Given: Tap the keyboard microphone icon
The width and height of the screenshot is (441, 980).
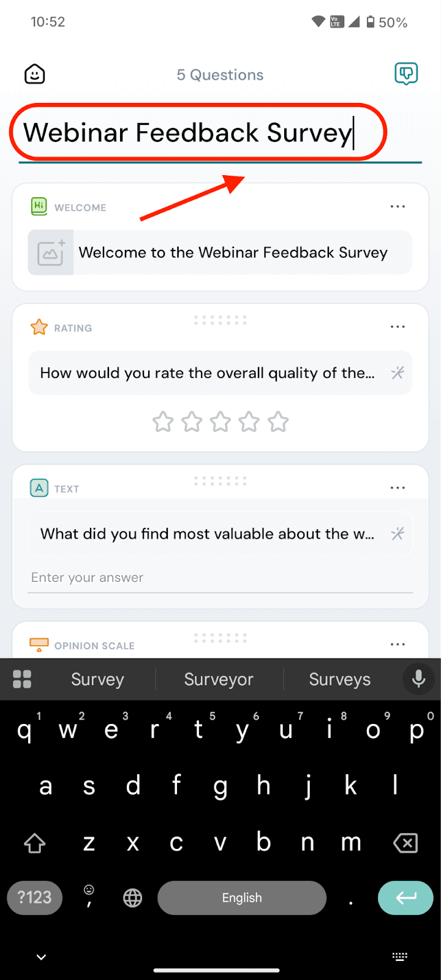Looking at the screenshot, I should 419,679.
